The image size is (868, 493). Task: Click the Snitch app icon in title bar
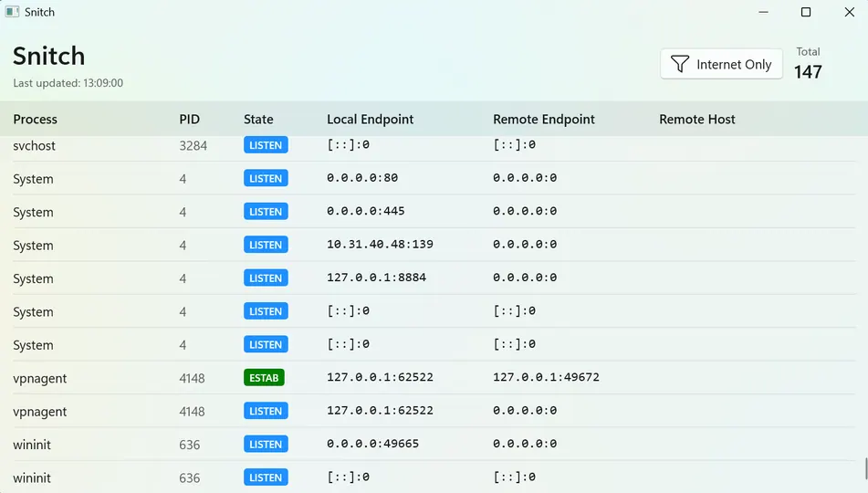[12, 12]
